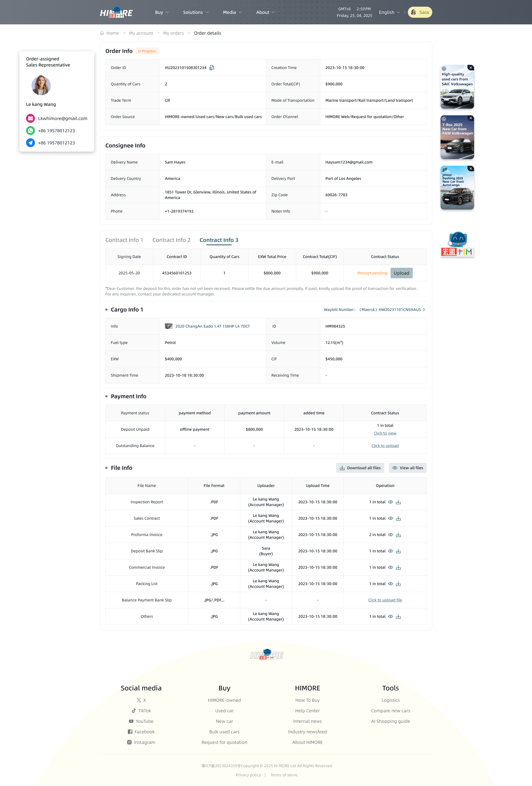The width and height of the screenshot is (532, 786).
Task: Click the Download all files button
Action: click(360, 468)
